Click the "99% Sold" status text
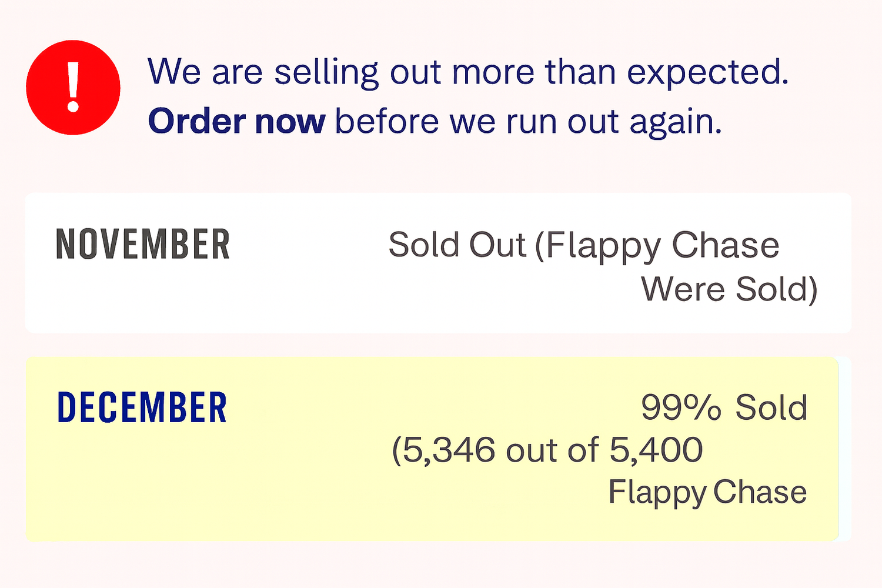 point(724,407)
